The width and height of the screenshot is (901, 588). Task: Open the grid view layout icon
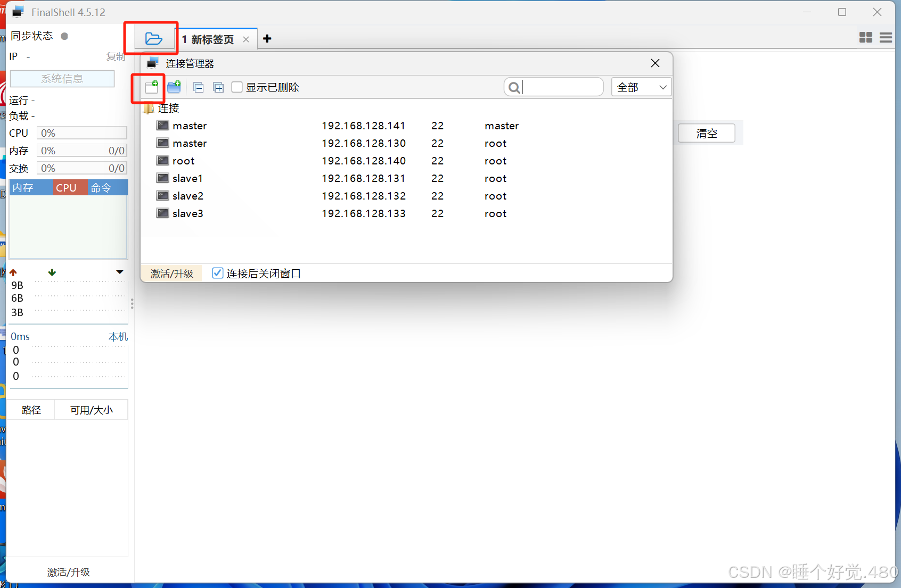tap(866, 37)
